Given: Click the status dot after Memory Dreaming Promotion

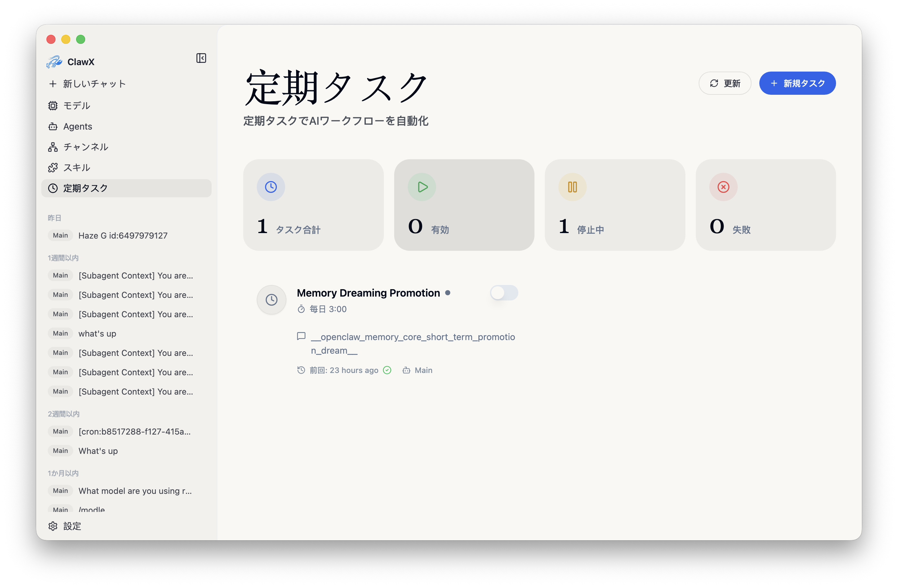Looking at the screenshot, I should pos(448,293).
